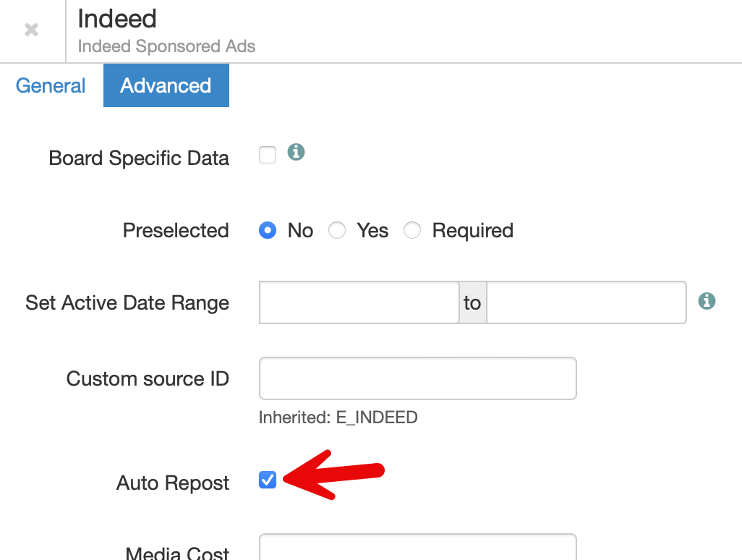Choose Required for Preselected
The height and width of the screenshot is (560, 742).
pyautogui.click(x=412, y=229)
